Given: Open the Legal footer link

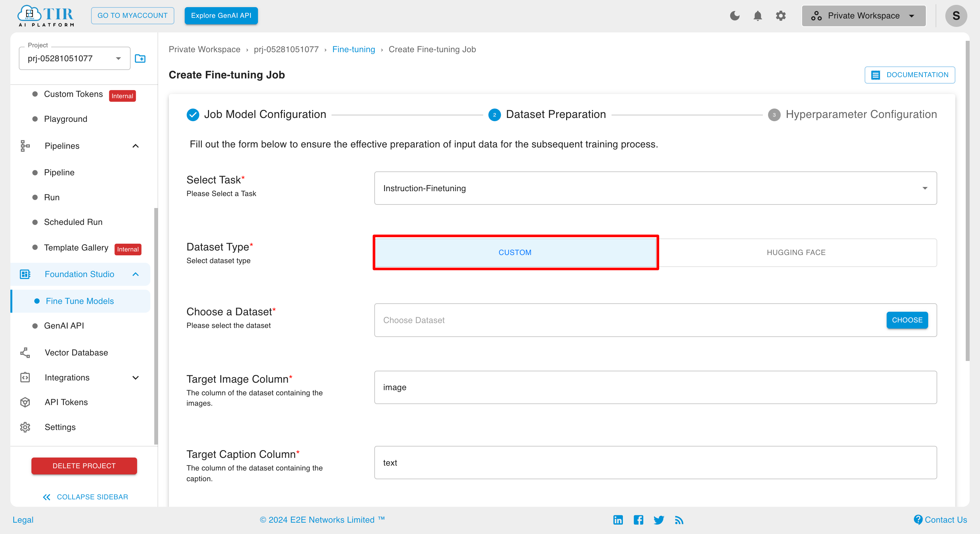Looking at the screenshot, I should coord(23,519).
